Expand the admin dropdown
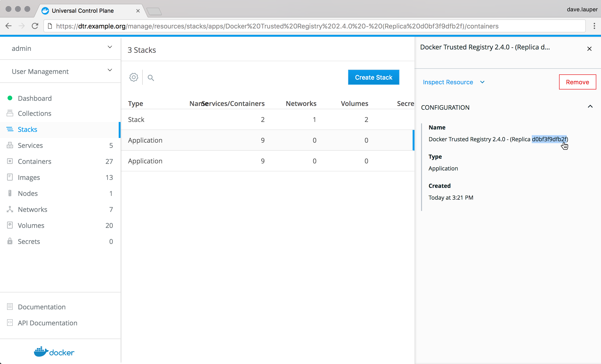The image size is (601, 364). pos(110,47)
